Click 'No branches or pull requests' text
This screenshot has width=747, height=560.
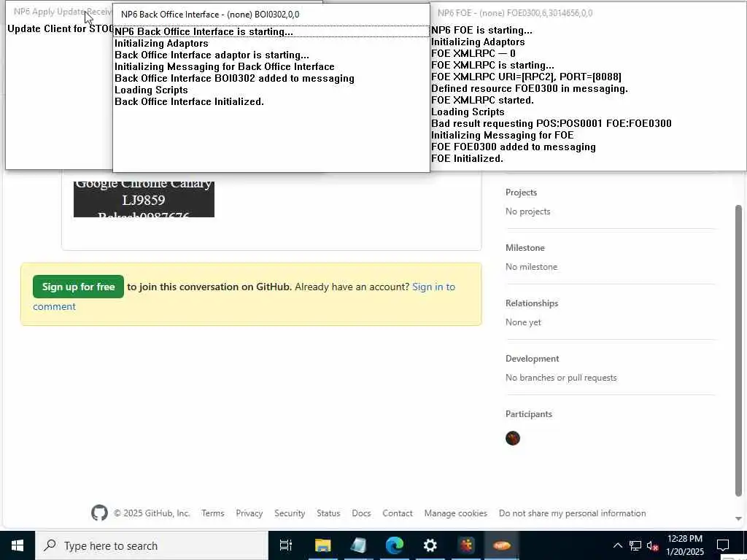click(x=561, y=378)
